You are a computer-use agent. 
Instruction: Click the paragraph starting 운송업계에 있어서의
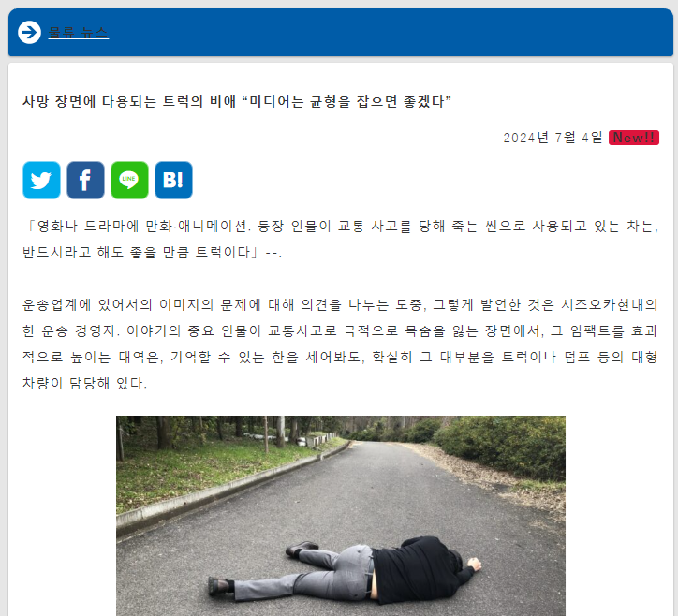click(340, 344)
